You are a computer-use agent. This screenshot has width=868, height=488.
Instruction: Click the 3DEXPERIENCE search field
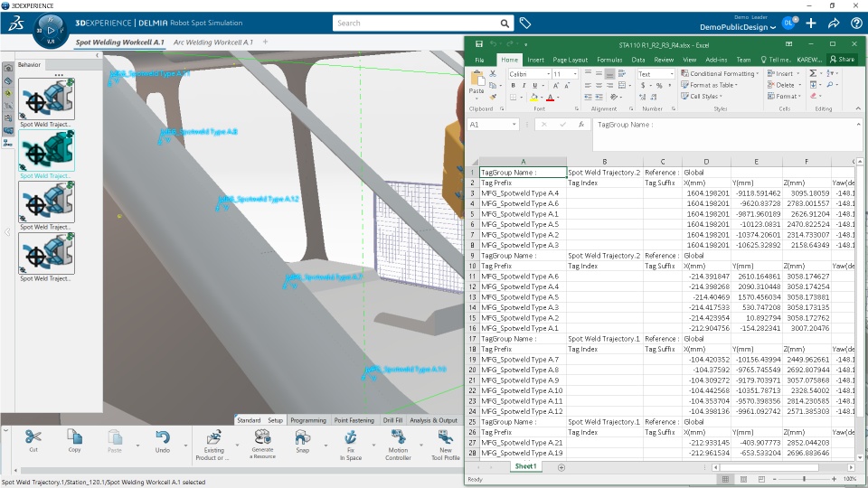point(415,23)
